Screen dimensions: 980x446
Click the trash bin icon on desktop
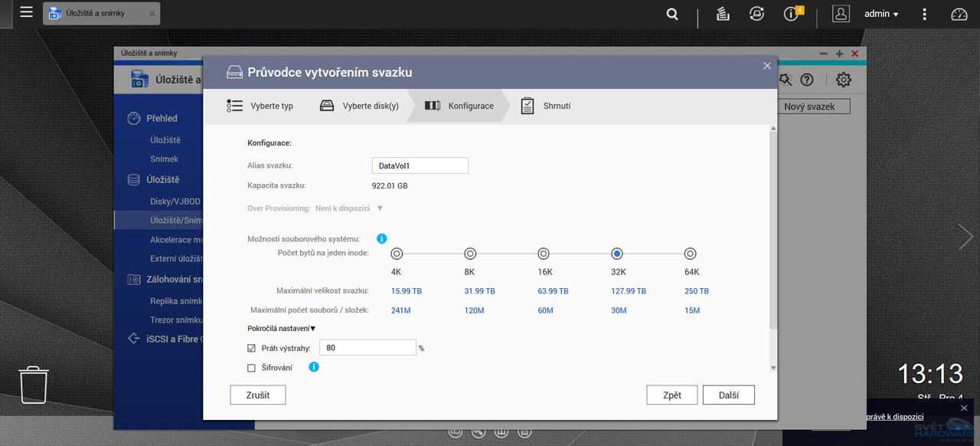tap(34, 385)
